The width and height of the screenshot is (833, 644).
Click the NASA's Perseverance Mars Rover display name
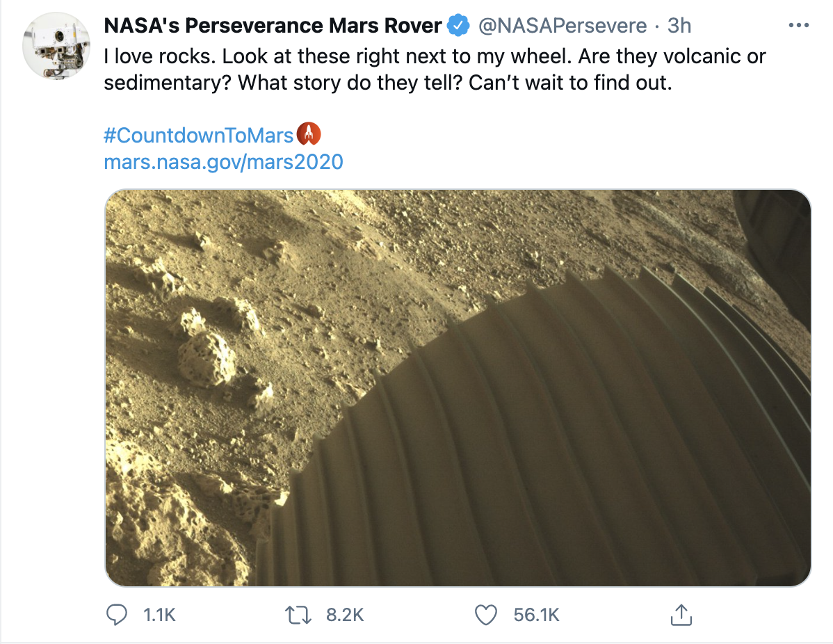click(273, 26)
